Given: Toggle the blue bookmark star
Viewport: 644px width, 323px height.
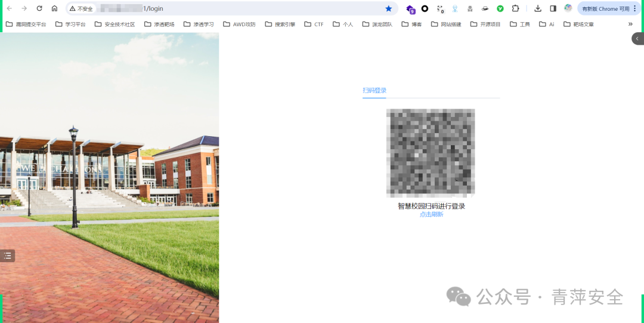Looking at the screenshot, I should point(389,8).
